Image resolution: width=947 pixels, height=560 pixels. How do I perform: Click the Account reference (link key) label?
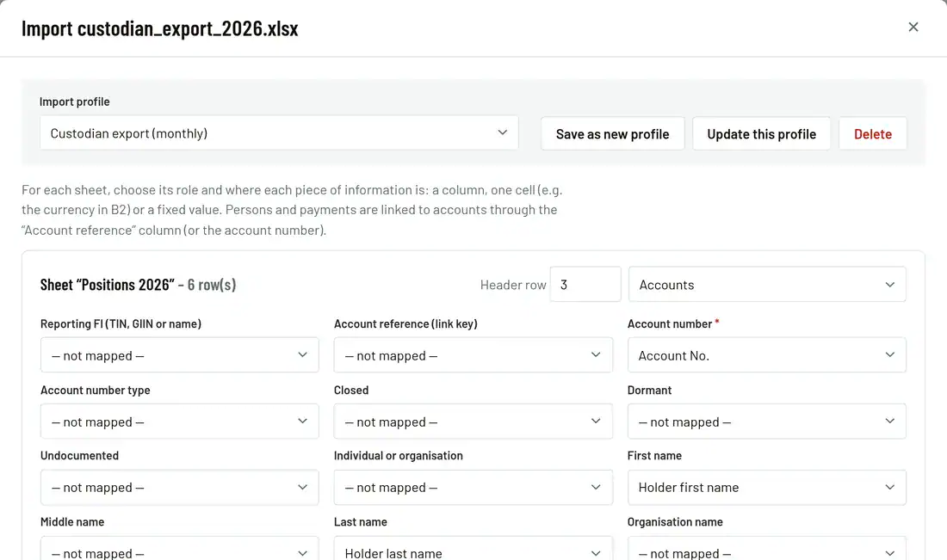405,323
